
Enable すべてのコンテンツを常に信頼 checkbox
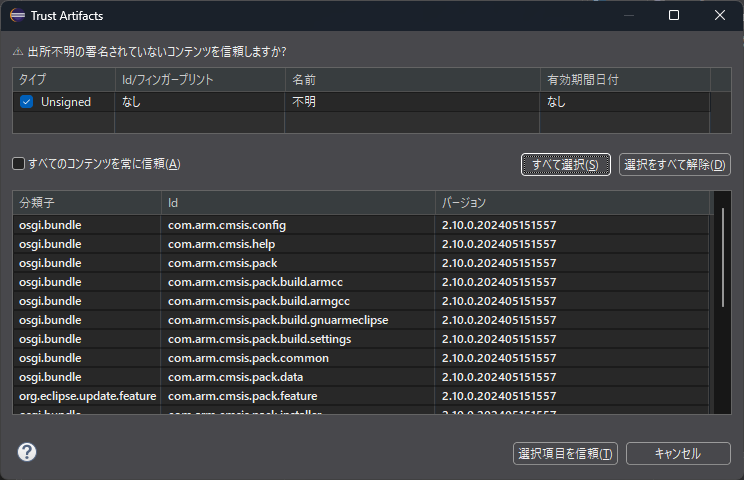coord(19,164)
